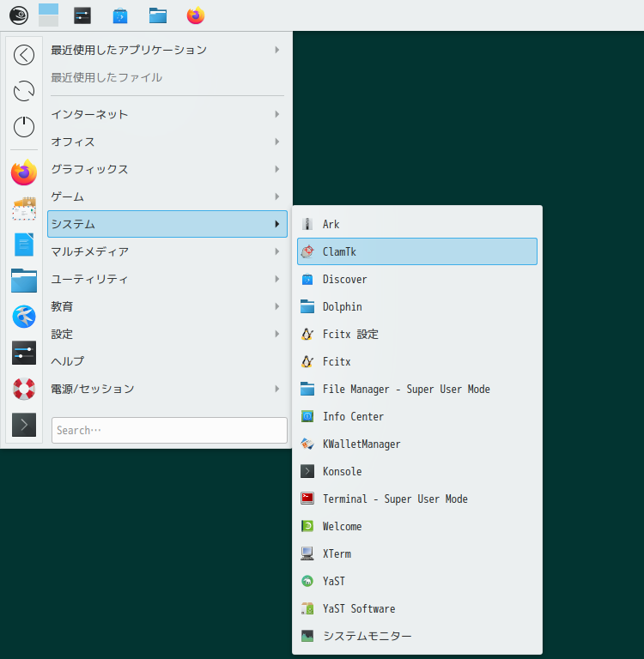Click the openSUSE launcher icon in panel
Image resolution: width=644 pixels, height=659 pixels.
click(x=19, y=15)
